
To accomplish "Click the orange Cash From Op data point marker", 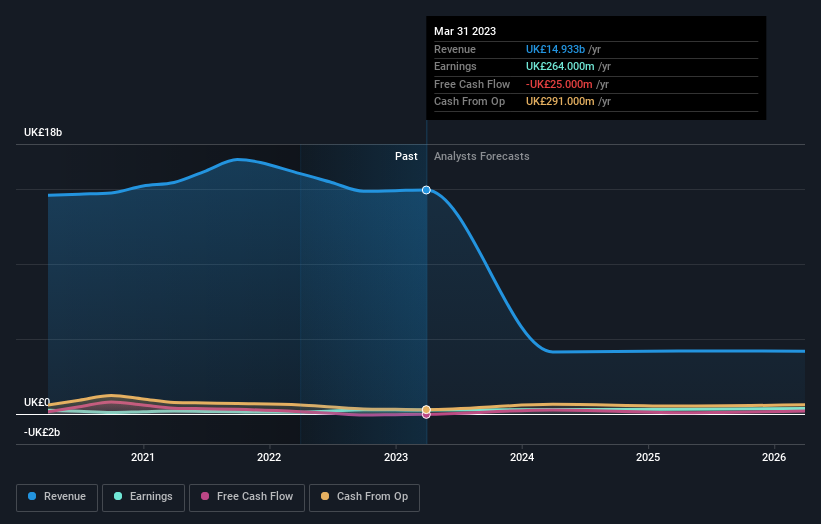I will [426, 409].
